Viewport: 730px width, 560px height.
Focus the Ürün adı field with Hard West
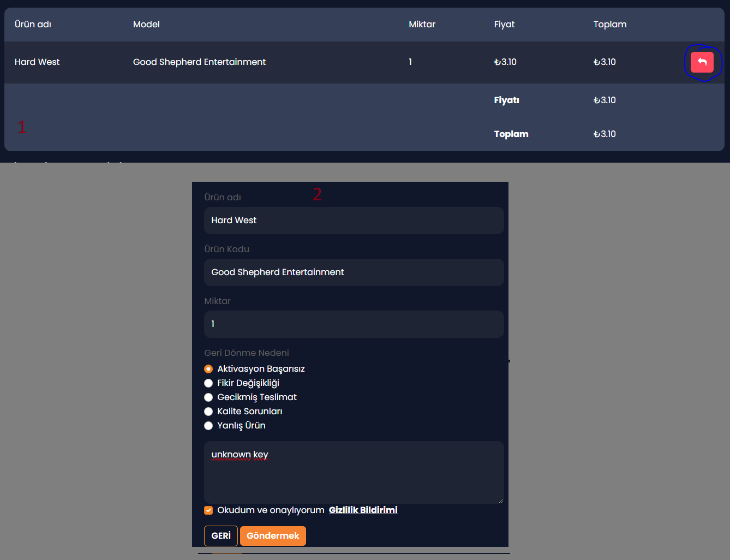click(354, 221)
